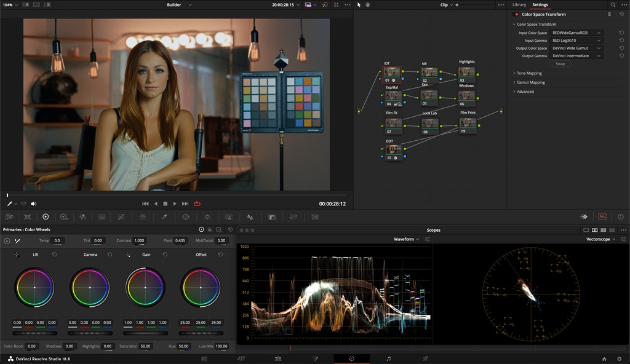Screen dimensions: 630x364
Task: Click the play button in transport controls
Action: pos(175,204)
